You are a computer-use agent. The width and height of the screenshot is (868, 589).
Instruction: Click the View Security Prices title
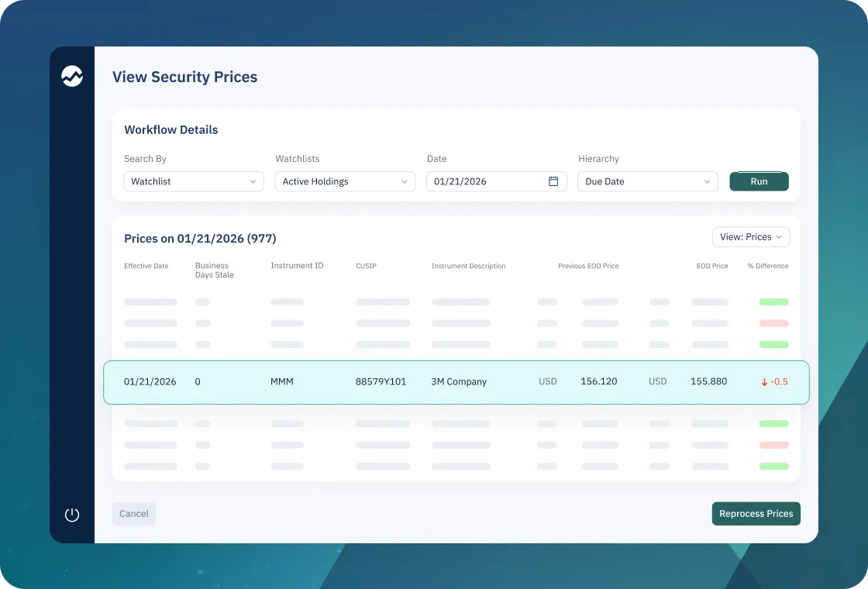pyautogui.click(x=185, y=77)
